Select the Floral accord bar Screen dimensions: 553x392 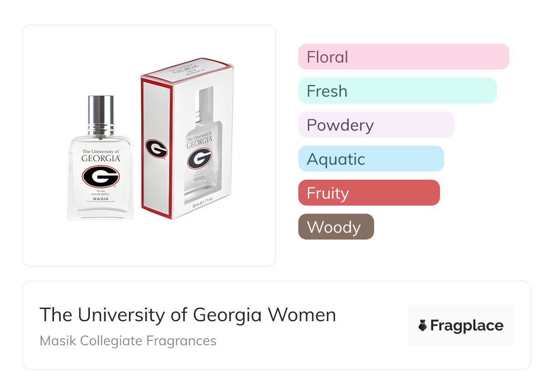pos(403,57)
